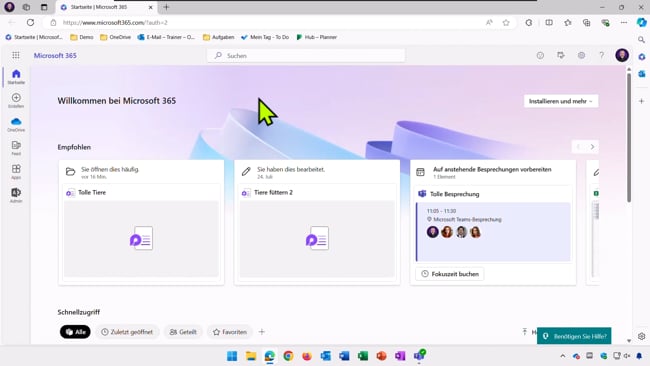650x366 pixels.
Task: Open the Tiere füttern 2 document thumbnail
Action: [317, 238]
